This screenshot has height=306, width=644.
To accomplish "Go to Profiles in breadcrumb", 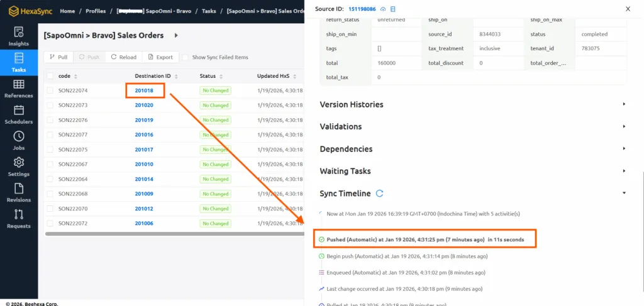I will 96,11.
